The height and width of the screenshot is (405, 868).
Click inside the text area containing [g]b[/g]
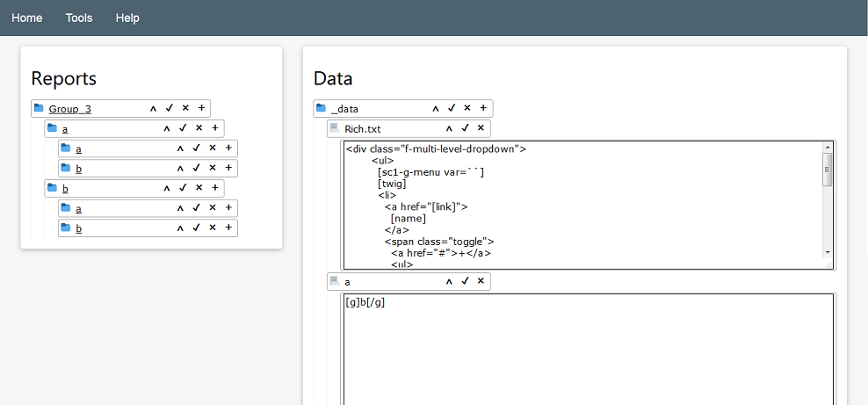point(589,349)
